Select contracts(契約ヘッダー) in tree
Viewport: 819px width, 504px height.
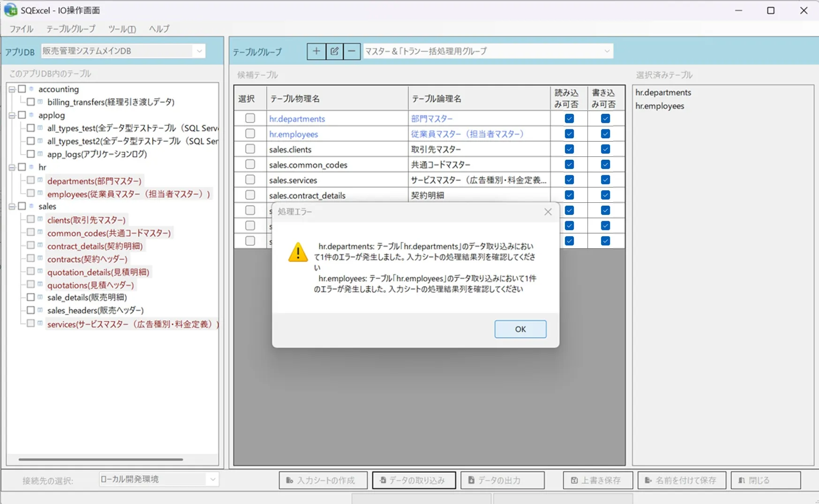point(87,259)
